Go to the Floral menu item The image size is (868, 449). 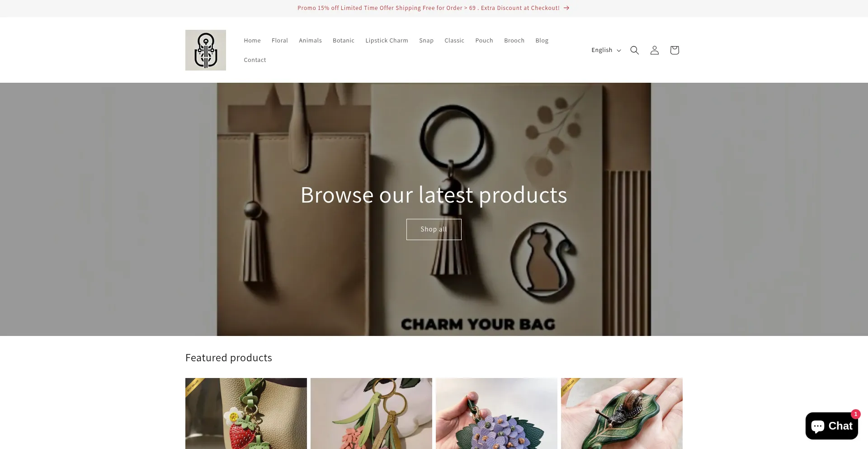[x=280, y=41]
